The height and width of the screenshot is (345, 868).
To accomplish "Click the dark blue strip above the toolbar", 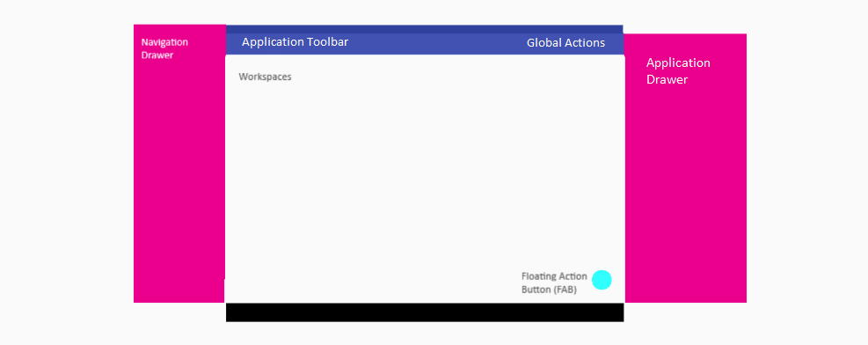I will click(x=424, y=29).
